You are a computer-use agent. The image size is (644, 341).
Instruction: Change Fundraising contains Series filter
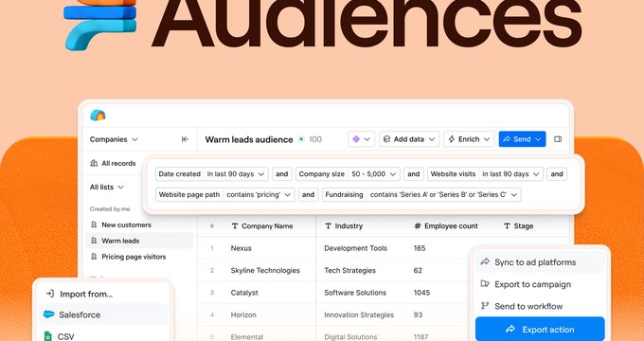(x=443, y=195)
